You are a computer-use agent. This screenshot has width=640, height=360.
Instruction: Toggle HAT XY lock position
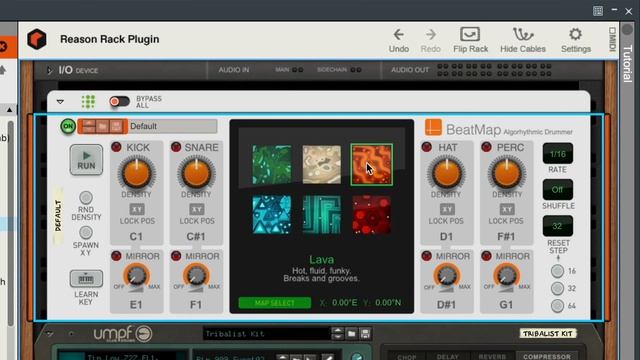point(447,209)
